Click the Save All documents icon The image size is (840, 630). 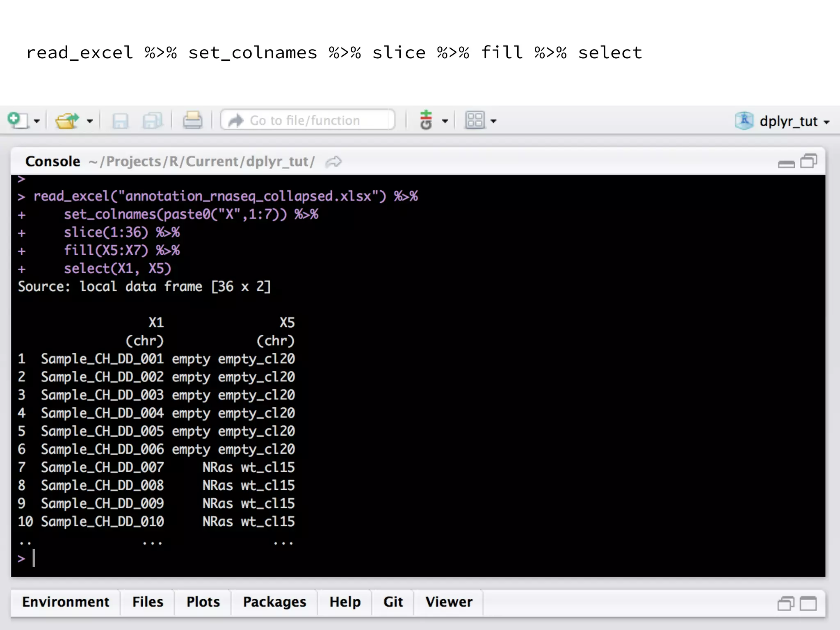point(153,121)
